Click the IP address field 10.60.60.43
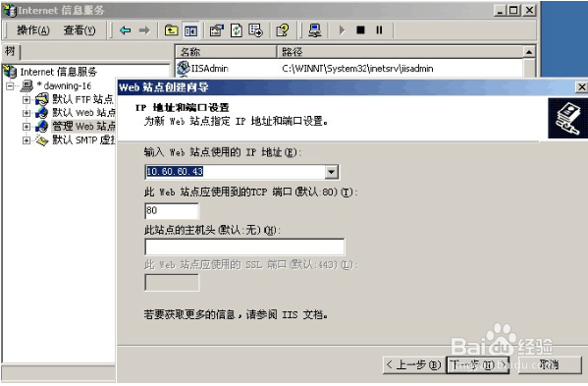This screenshot has width=588, height=386. [x=236, y=172]
